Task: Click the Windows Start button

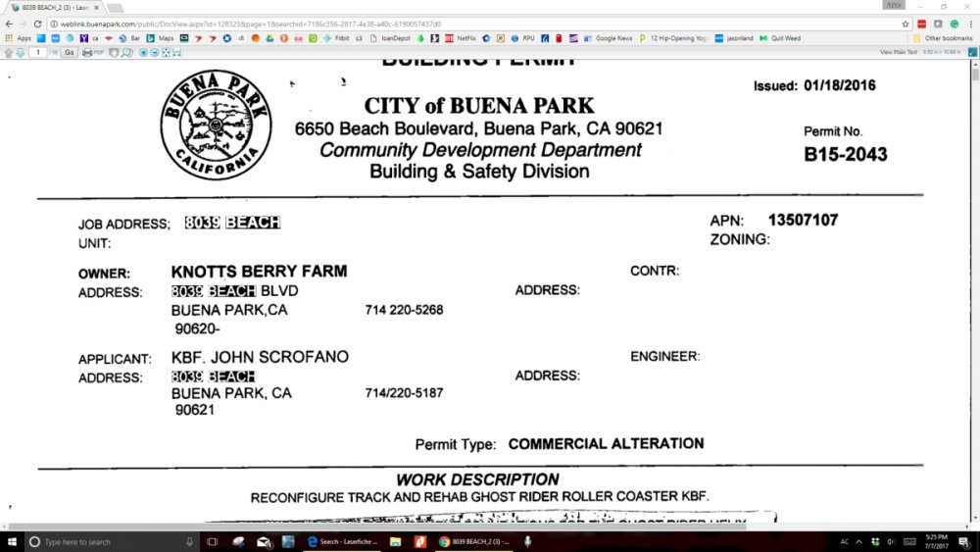Action: [x=10, y=541]
